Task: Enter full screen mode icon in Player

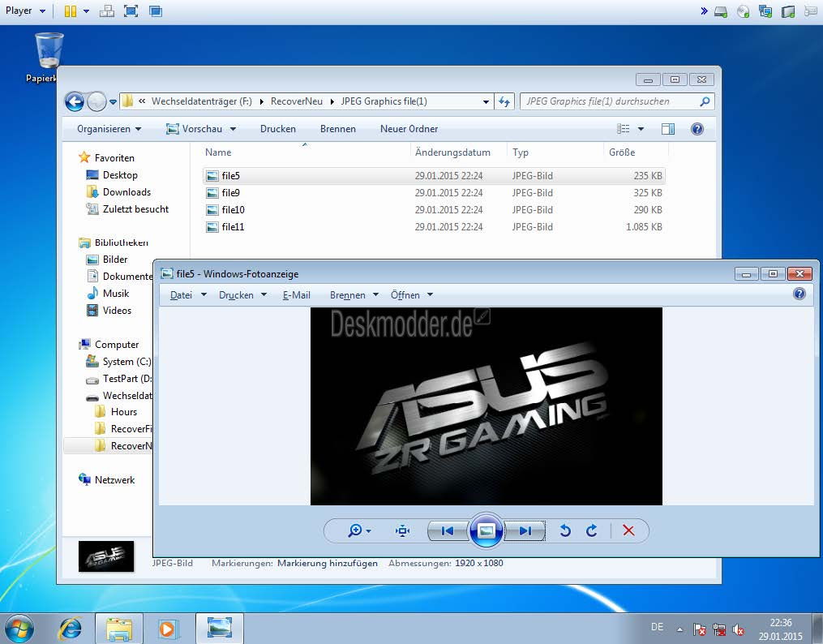Action: 131,11
